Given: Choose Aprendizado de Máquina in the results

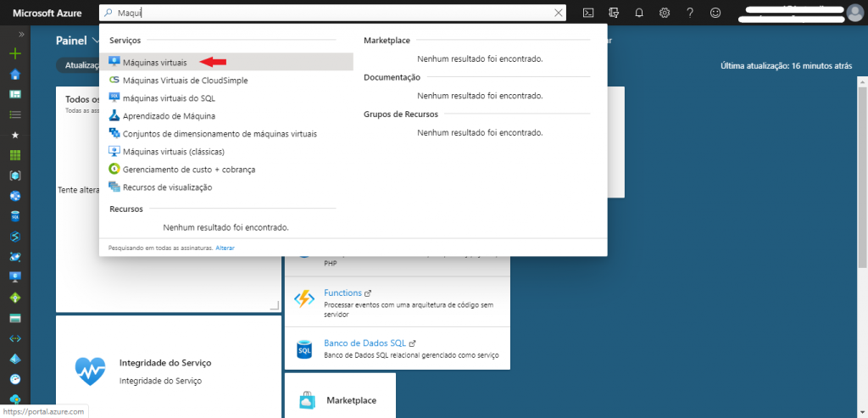Looking at the screenshot, I should pos(169,115).
